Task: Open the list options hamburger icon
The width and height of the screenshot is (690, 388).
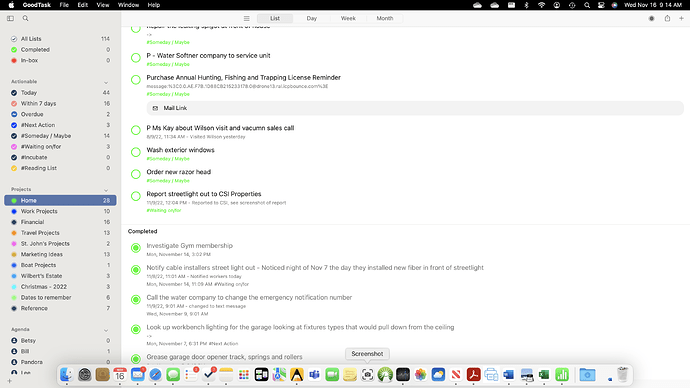Action: coord(246,18)
